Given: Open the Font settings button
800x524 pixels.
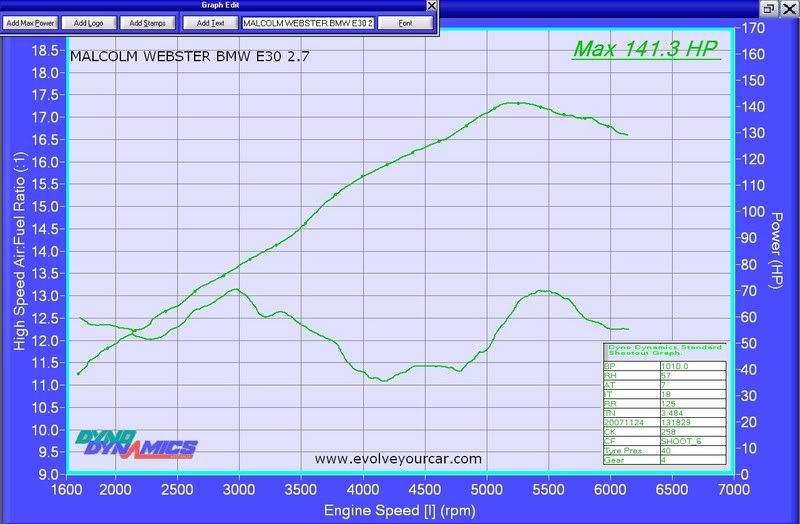Looking at the screenshot, I should pyautogui.click(x=405, y=22).
